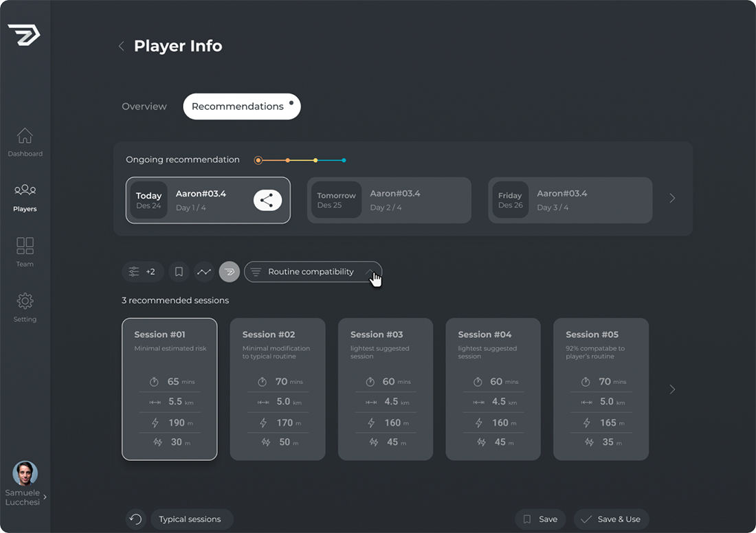The image size is (756, 533).
Task: Expand the Routine compatibility dropdown
Action: coord(313,272)
